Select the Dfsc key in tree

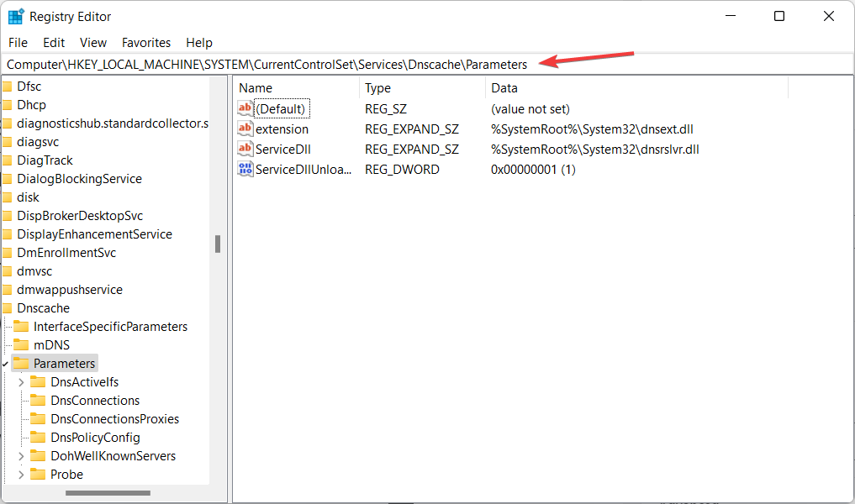[29, 86]
